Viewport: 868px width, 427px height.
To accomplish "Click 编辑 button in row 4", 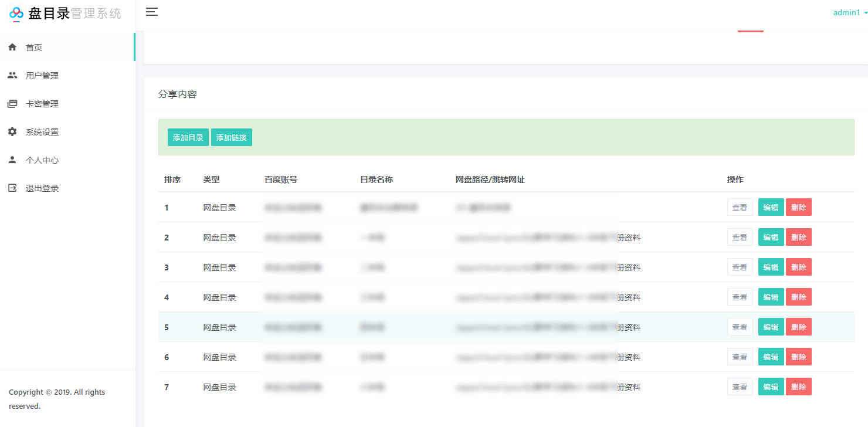I will (x=771, y=297).
